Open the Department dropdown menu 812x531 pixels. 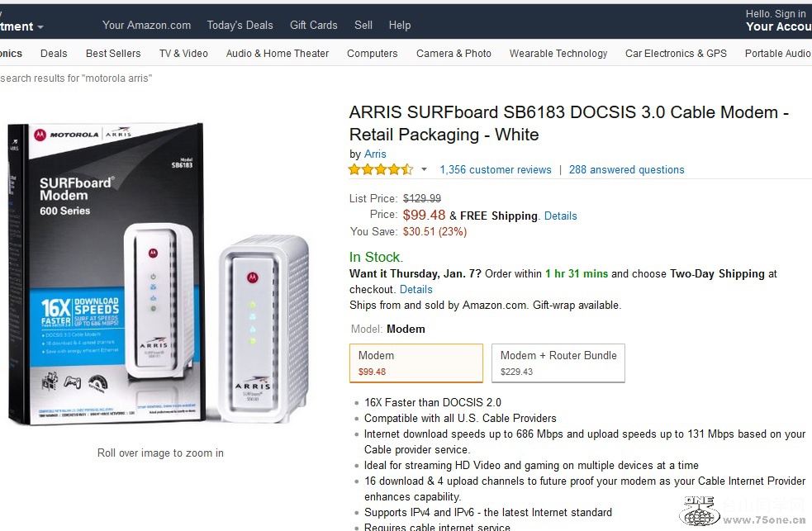coord(22,26)
